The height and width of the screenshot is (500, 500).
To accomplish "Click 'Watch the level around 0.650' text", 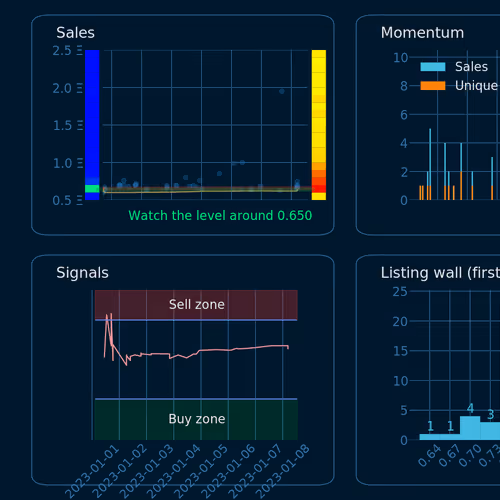I will (x=220, y=215).
